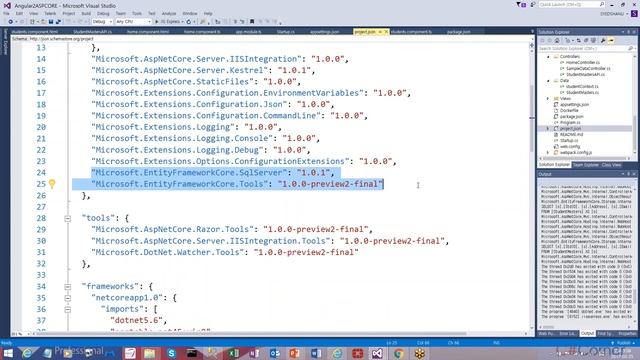640x360 pixels.
Task: Switch to the Class View tab
Action: (611, 165)
